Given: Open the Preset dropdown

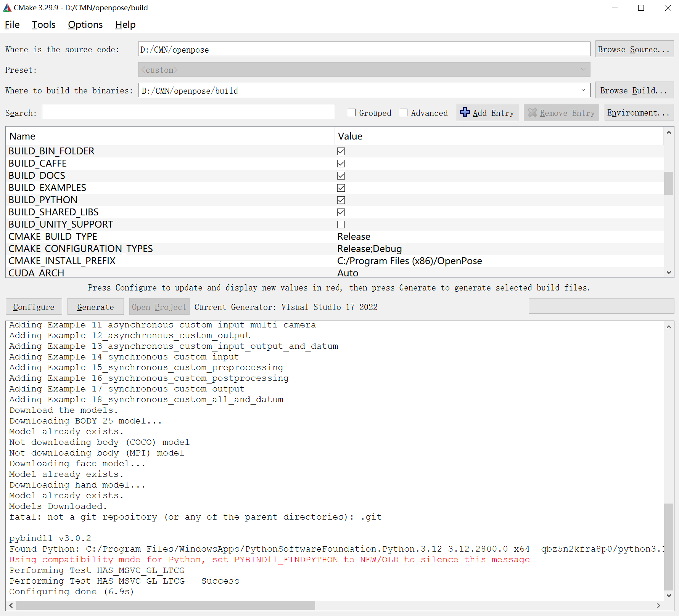Looking at the screenshot, I should click(583, 69).
